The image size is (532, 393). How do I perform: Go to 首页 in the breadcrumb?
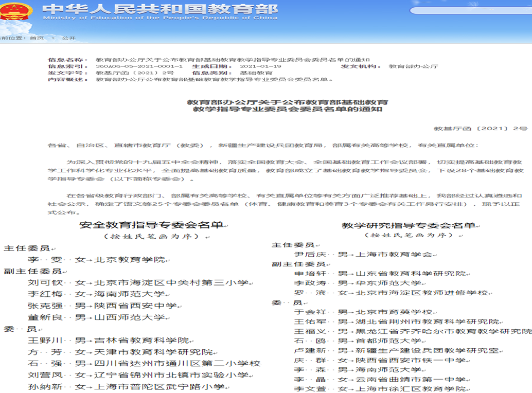pyautogui.click(x=36, y=38)
